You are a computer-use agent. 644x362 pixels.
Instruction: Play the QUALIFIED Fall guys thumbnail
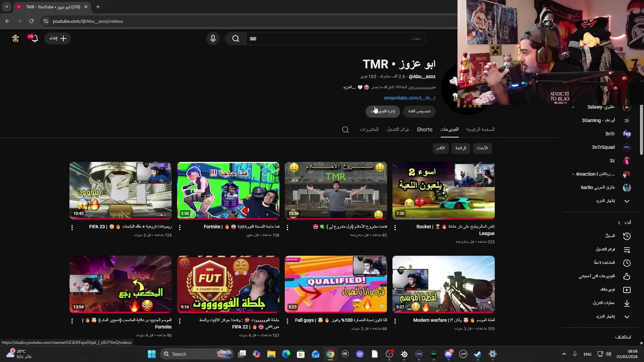pyautogui.click(x=336, y=284)
